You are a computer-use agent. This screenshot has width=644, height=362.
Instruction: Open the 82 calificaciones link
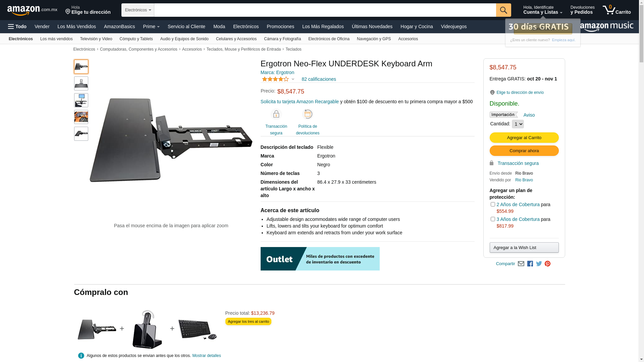click(x=319, y=79)
